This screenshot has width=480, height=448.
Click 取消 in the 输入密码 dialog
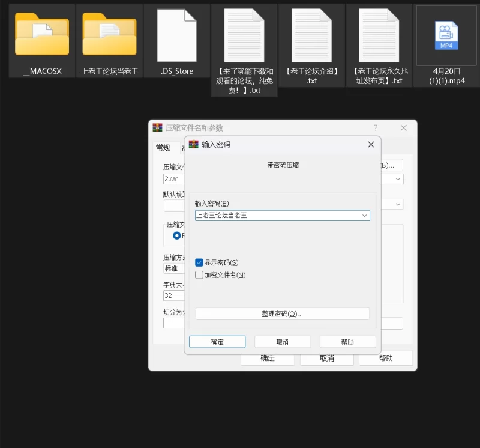pos(283,342)
